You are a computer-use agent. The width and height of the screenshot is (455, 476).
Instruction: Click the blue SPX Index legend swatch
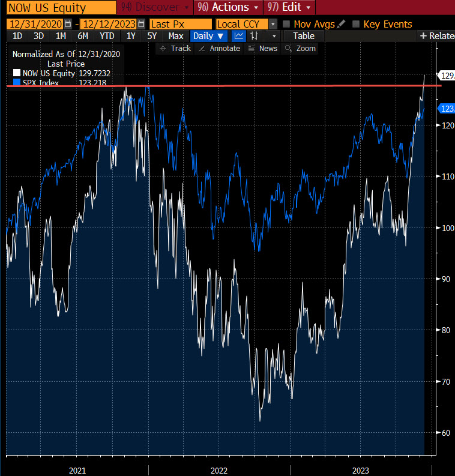point(17,82)
